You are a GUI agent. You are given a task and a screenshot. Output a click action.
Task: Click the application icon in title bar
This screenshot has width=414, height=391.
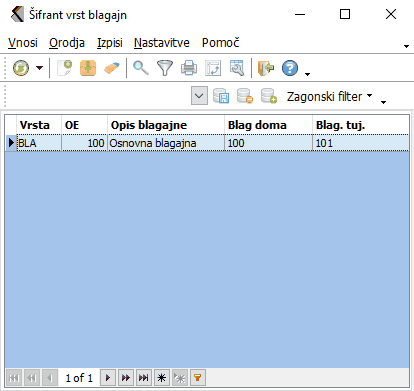[x=17, y=15]
